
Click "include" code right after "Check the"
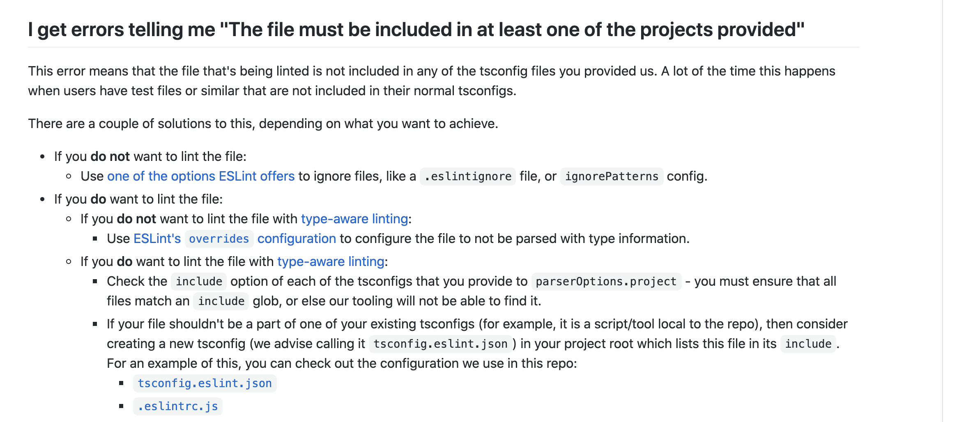(x=199, y=282)
